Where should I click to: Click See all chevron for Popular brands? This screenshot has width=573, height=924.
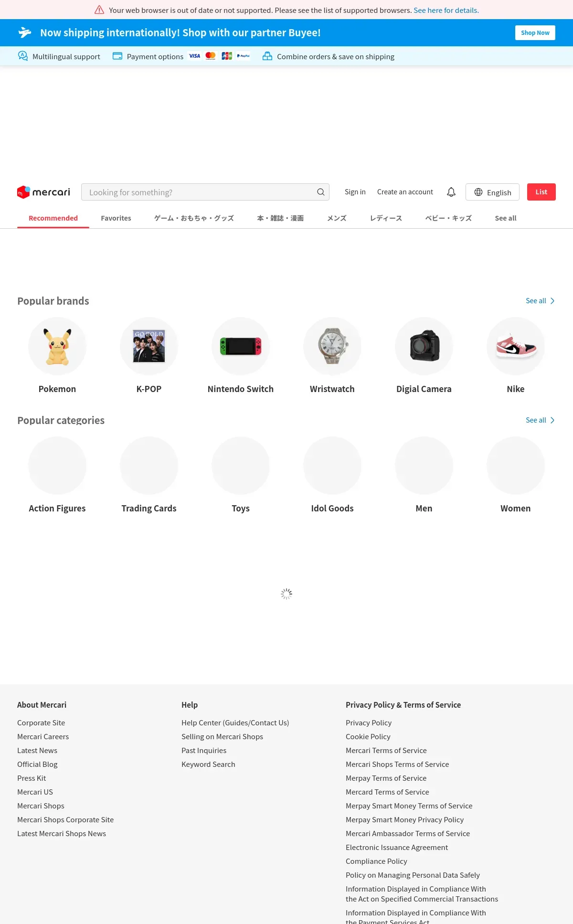pyautogui.click(x=552, y=301)
